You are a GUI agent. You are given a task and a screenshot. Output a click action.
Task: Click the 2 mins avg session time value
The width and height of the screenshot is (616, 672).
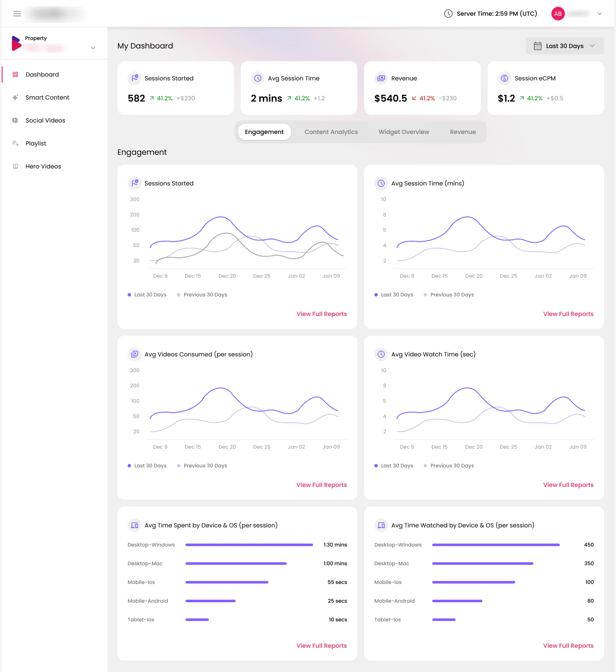[x=266, y=98]
